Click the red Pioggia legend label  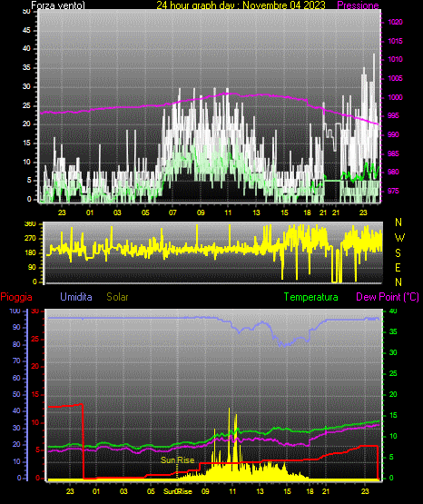point(16,297)
